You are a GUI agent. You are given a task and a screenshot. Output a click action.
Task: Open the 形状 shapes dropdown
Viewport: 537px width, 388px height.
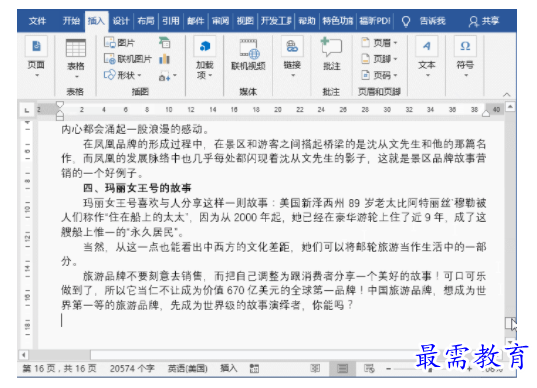tap(123, 75)
